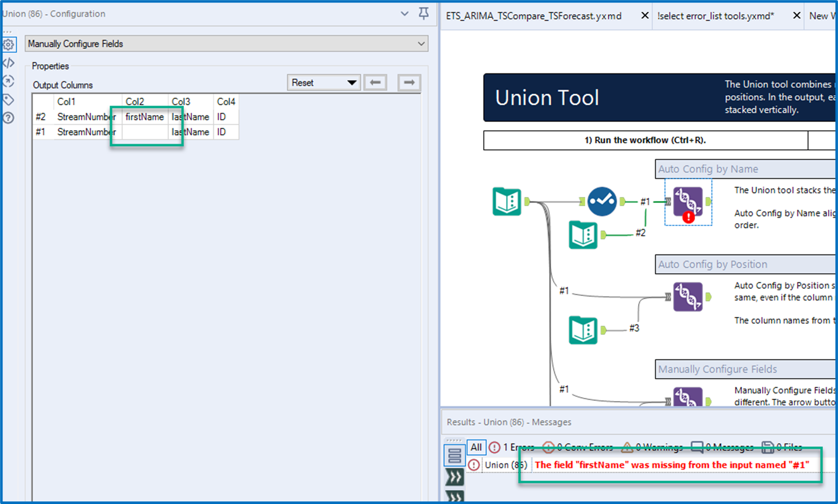Open the Configuration gear icon in sidebar
Screen dimensions: 838x504
9,45
